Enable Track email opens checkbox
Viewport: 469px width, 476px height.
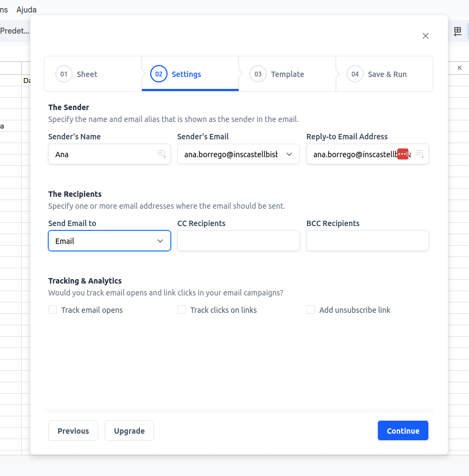(53, 310)
